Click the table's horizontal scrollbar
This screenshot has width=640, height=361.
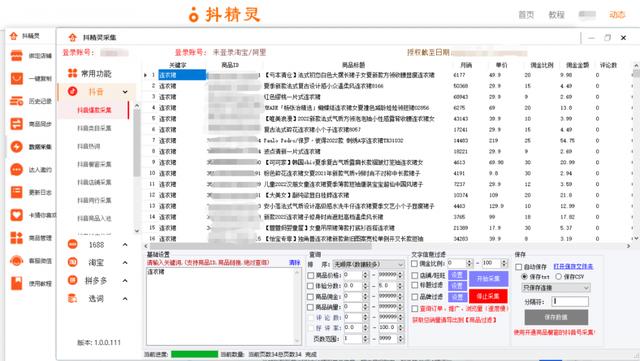tap(260, 246)
